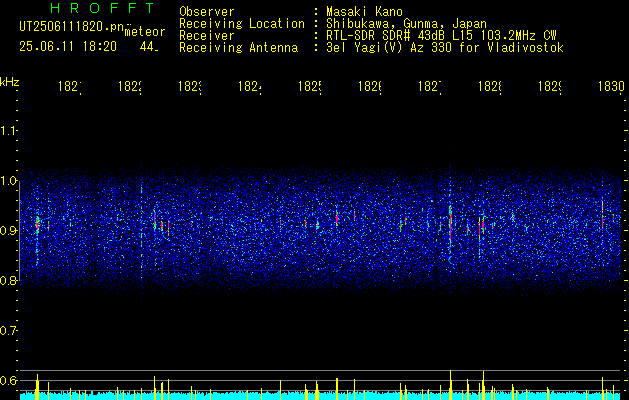Click the 0.8 frequency axis label
Screen dimensions: 629x400
click(8, 280)
